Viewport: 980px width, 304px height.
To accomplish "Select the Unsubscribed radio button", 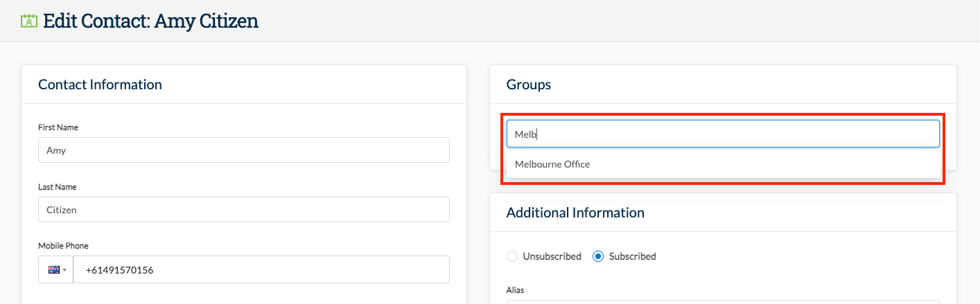I will pyautogui.click(x=512, y=256).
